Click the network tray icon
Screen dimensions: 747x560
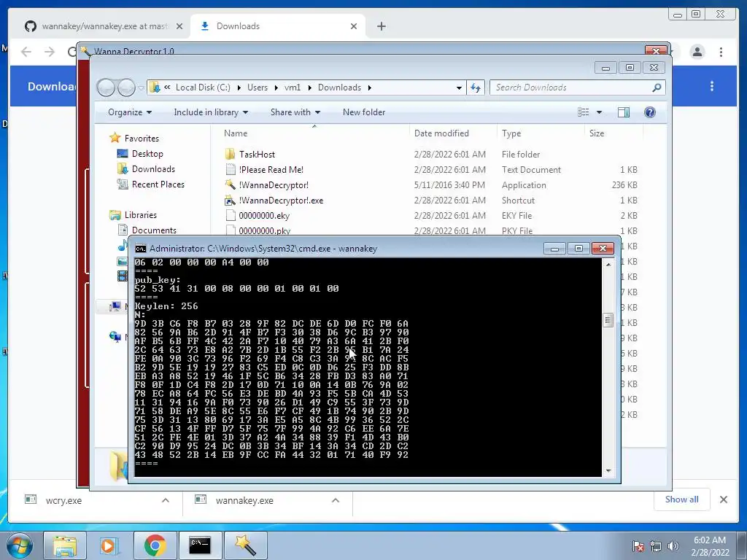[656, 545]
